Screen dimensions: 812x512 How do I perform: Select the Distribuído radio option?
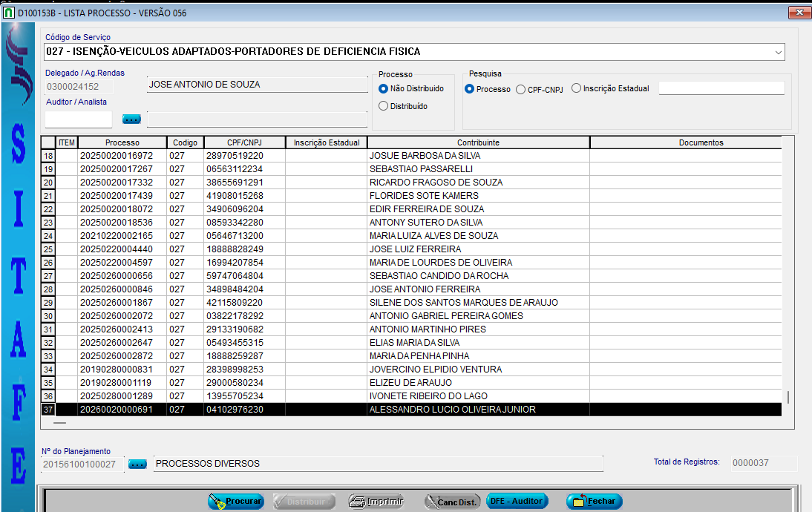point(384,106)
